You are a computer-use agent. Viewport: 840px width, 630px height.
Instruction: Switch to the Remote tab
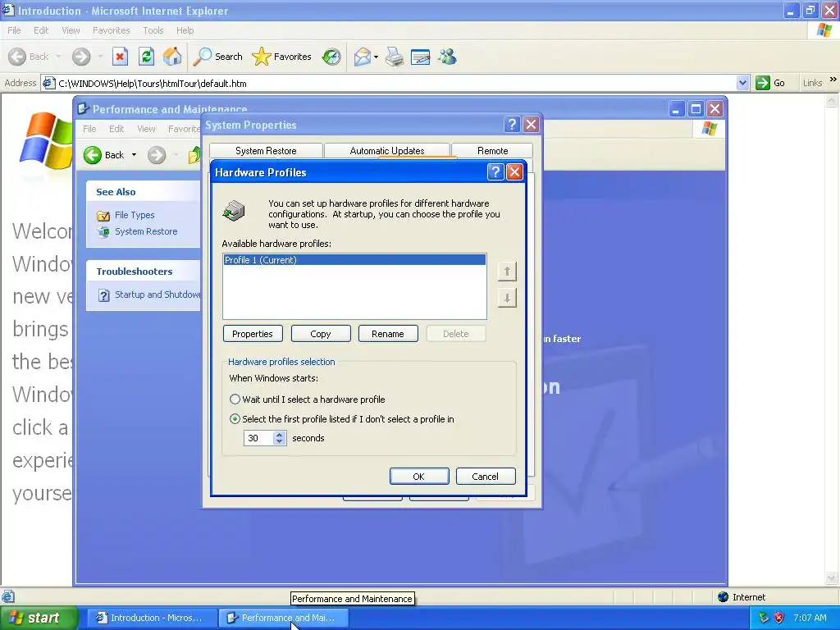tap(492, 151)
